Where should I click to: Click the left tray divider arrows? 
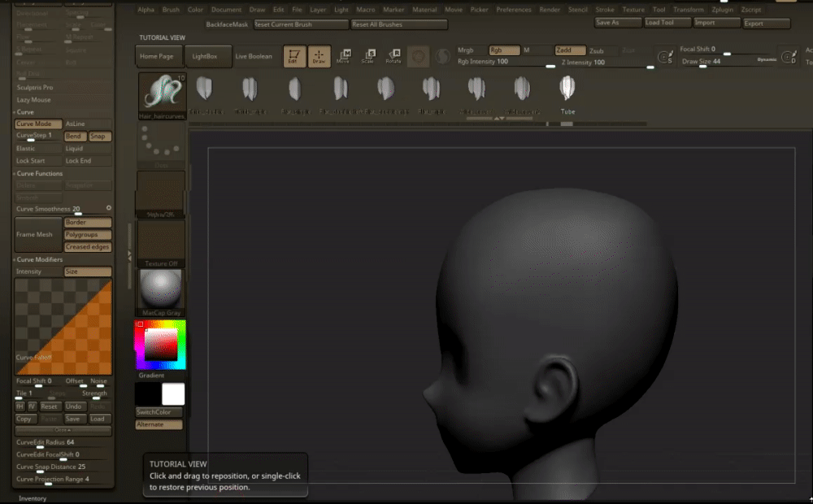pyautogui.click(x=129, y=255)
